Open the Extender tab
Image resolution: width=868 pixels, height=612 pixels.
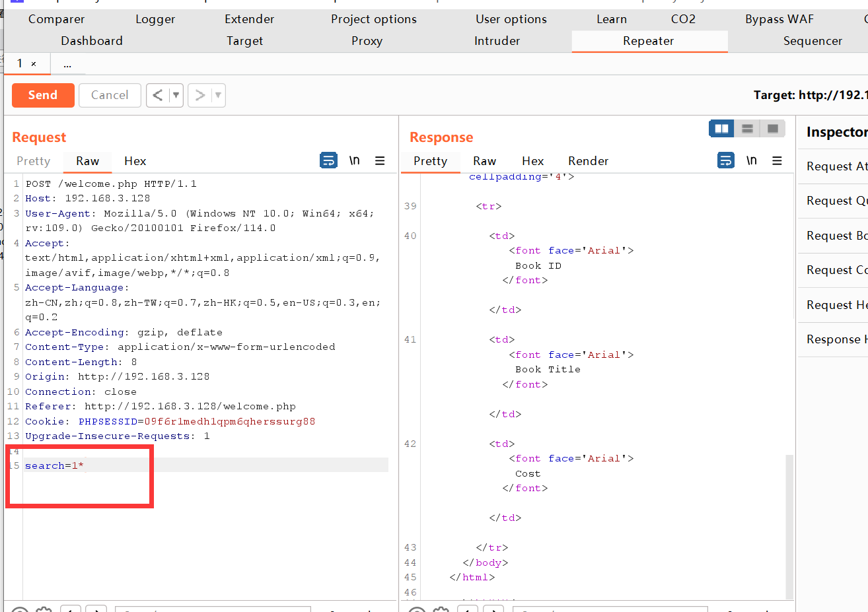pos(249,19)
